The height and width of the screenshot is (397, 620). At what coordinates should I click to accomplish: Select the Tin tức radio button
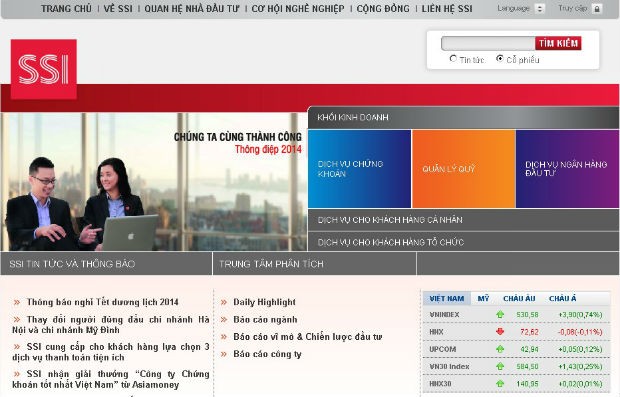point(453,59)
